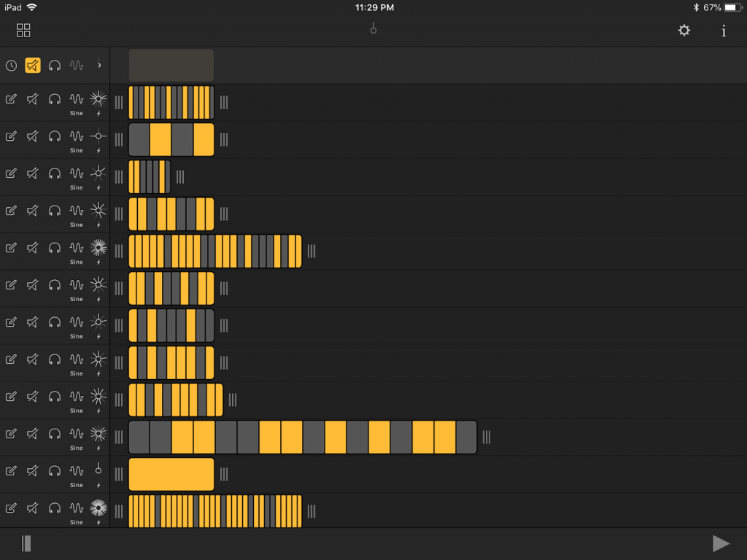Screen dimensions: 747x560
Task: Open the Sine waveform picker on track twelve
Action: click(x=77, y=513)
